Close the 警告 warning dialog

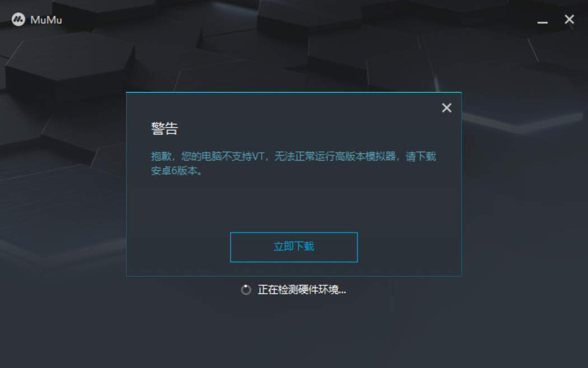click(x=446, y=108)
